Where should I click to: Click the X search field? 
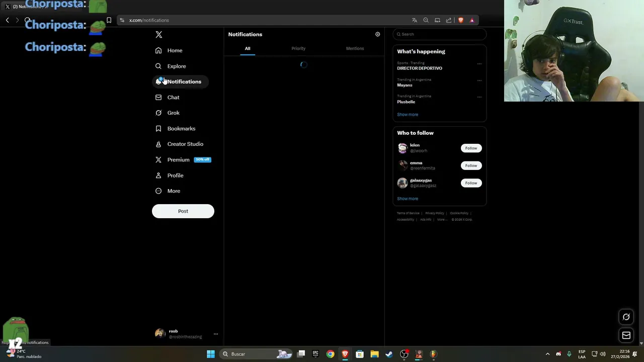(439, 34)
